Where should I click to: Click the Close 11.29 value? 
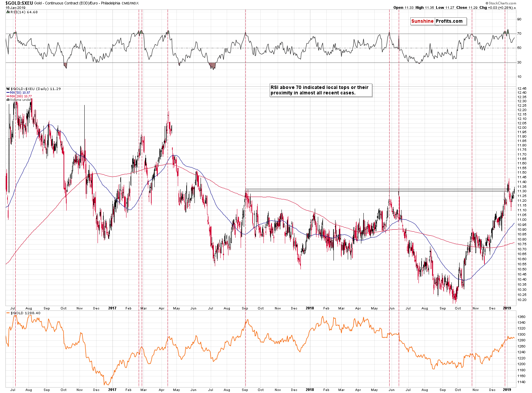pos(466,7)
